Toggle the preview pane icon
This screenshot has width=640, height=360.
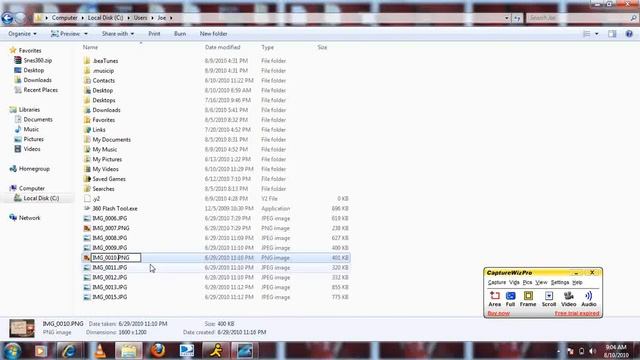click(612, 34)
